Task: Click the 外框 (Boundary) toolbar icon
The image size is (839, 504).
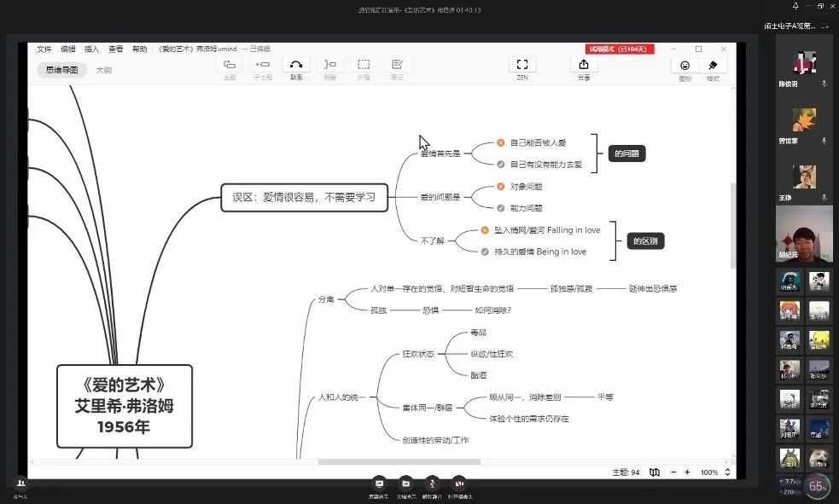Action: (364, 66)
